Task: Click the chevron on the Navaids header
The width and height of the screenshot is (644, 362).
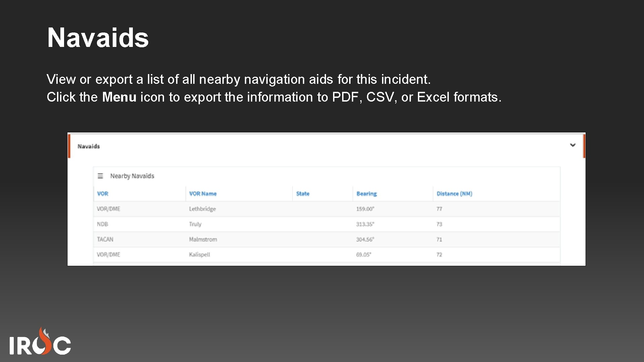Action: point(573,145)
